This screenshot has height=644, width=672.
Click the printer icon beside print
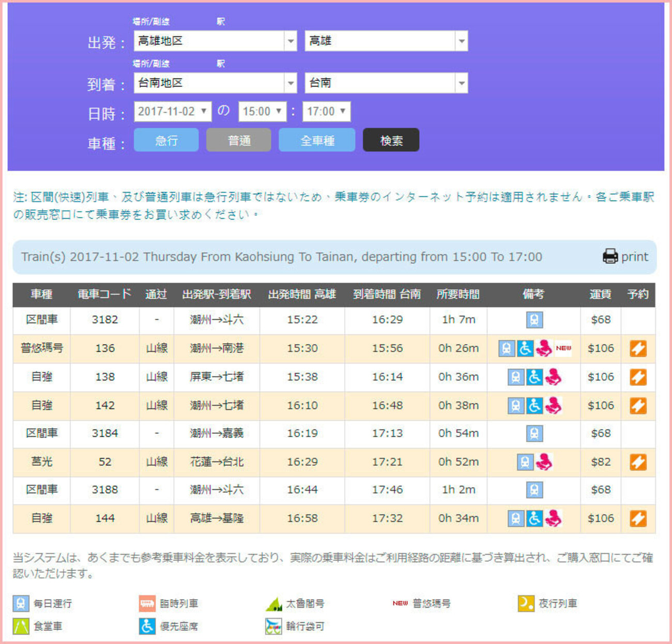(610, 256)
